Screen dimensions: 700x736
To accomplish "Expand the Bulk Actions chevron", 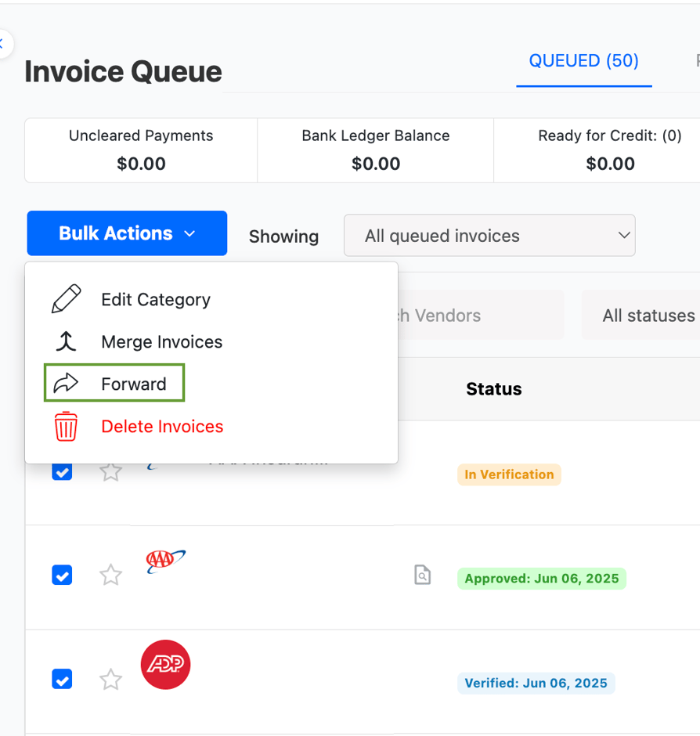I will [x=189, y=233].
